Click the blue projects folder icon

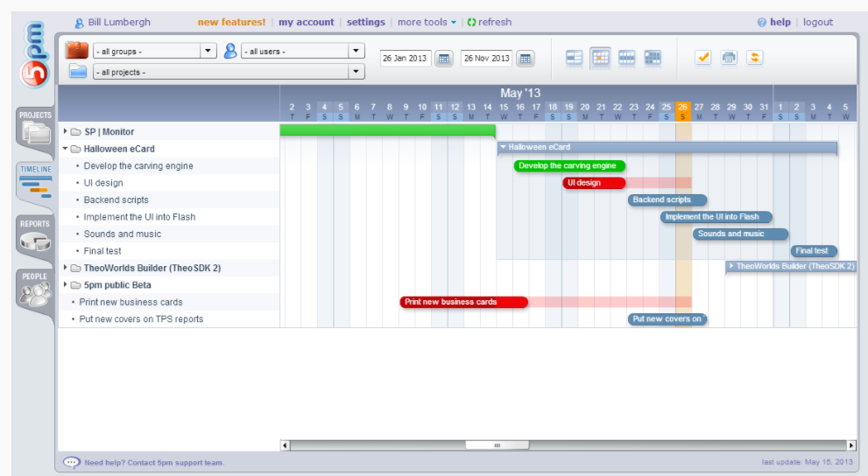tap(78, 72)
